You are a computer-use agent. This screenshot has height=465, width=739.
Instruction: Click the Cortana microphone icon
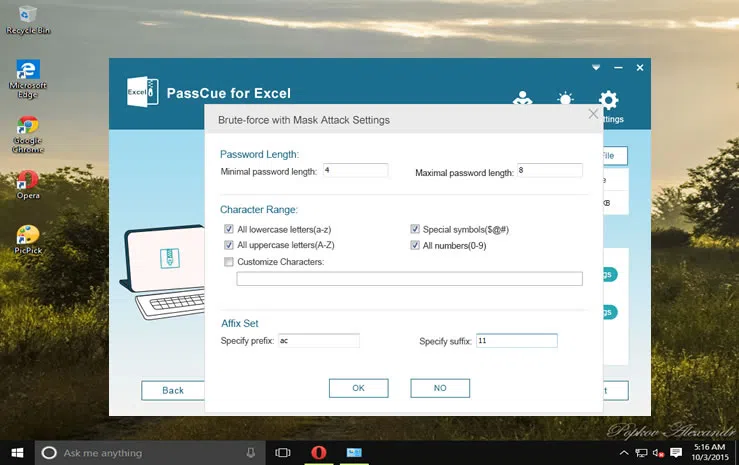[x=251, y=453]
